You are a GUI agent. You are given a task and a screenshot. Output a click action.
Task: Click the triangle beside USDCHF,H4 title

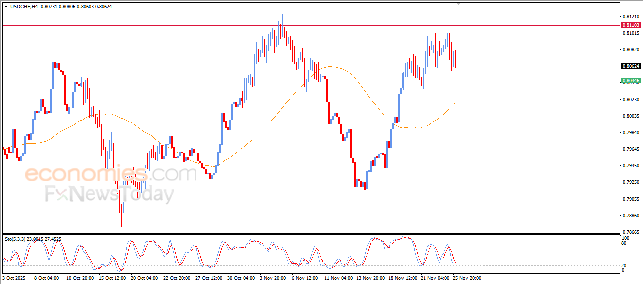(x=6, y=6)
